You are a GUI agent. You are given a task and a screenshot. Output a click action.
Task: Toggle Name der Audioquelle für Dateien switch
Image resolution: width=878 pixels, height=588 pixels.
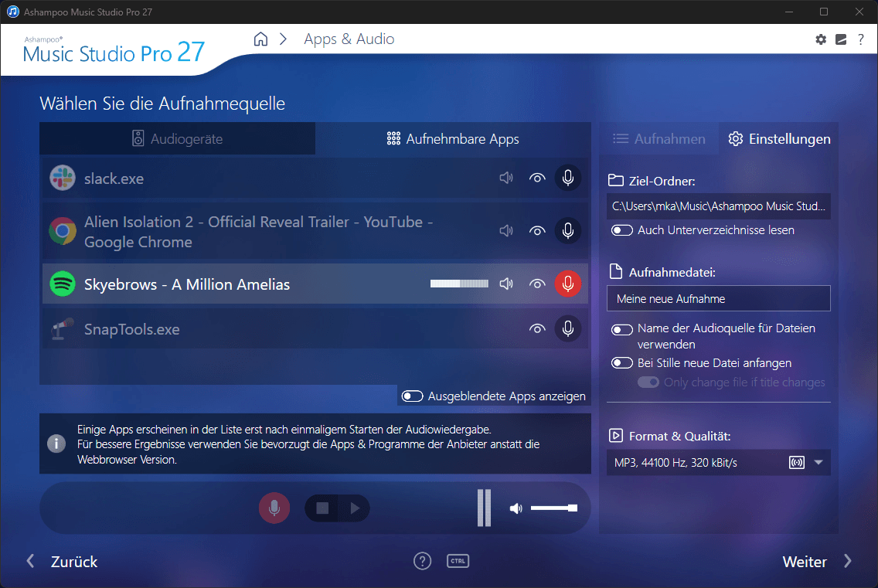point(622,329)
